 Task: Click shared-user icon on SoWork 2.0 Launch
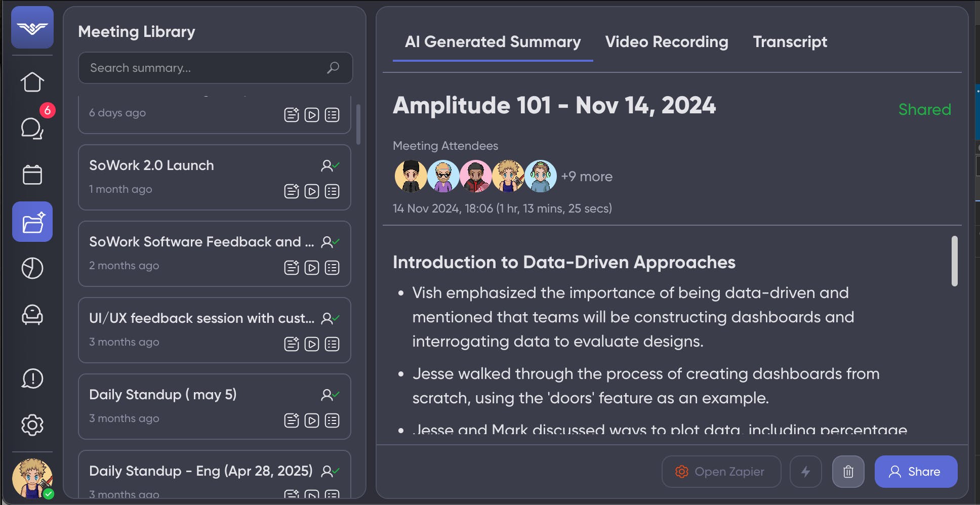point(330,165)
